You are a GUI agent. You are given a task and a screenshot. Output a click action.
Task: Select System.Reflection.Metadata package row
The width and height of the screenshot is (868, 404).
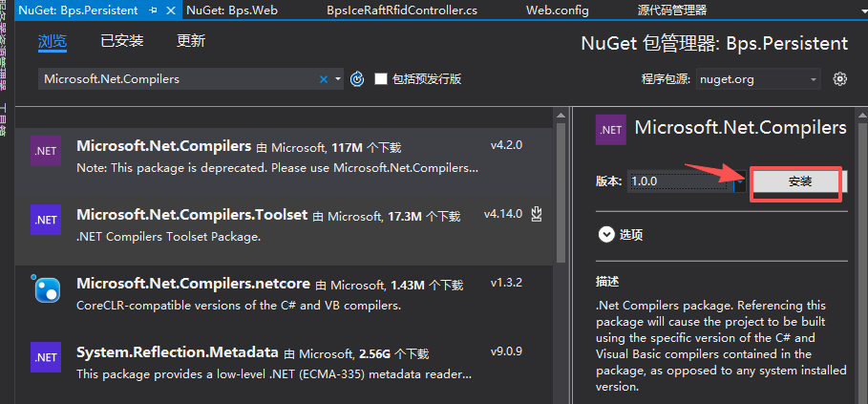click(284, 368)
